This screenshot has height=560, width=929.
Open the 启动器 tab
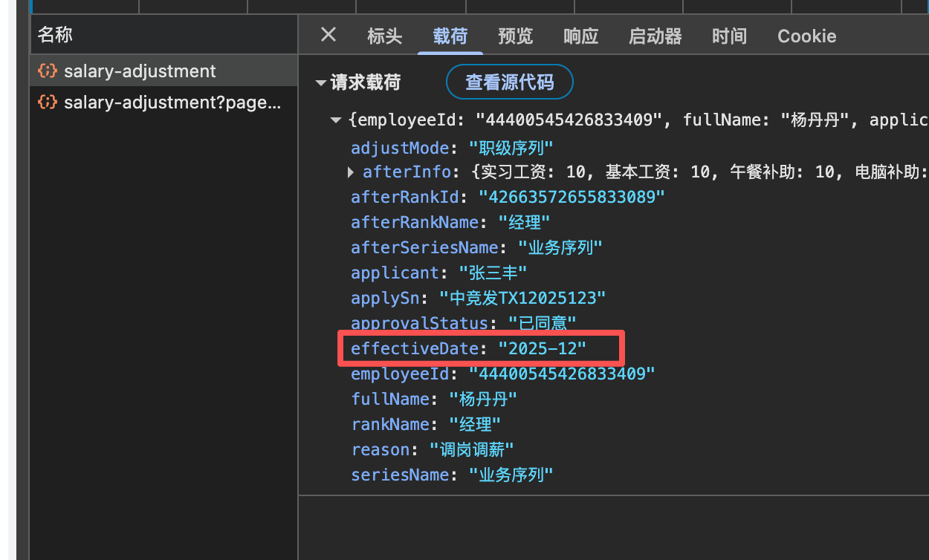pos(655,36)
